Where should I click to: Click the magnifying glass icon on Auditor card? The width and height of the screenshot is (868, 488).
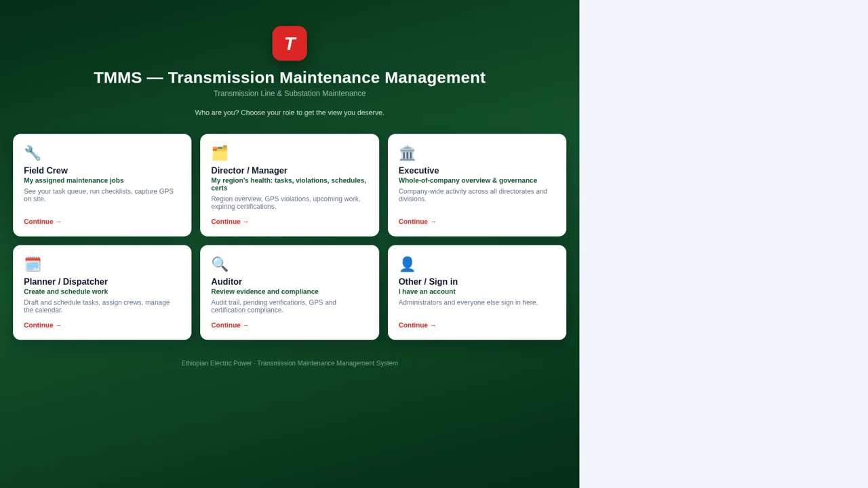[220, 264]
